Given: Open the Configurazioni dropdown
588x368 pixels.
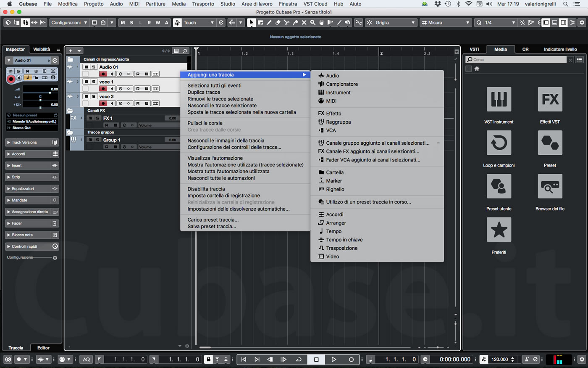Looking at the screenshot, I should coord(69,23).
